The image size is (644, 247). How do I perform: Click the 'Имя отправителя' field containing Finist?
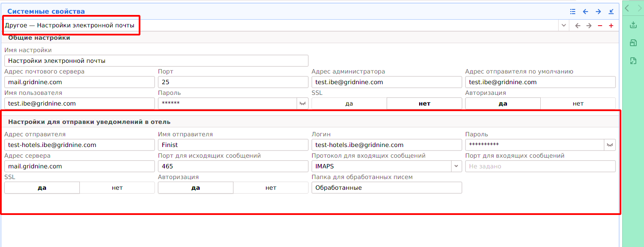(233, 145)
